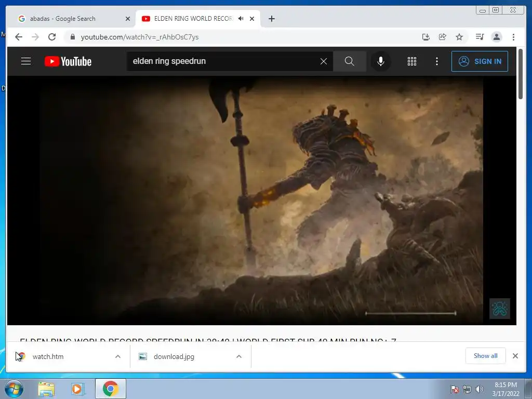Mute the tab using speaker icon

click(x=241, y=19)
